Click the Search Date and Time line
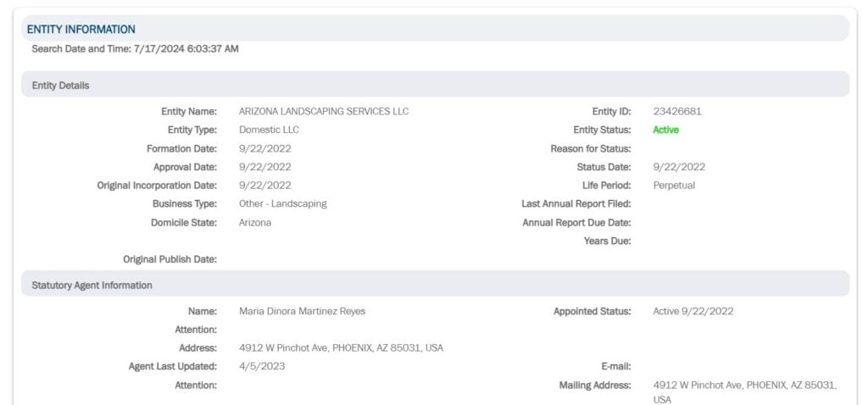Image resolution: width=868 pixels, height=405 pixels. coord(135,48)
